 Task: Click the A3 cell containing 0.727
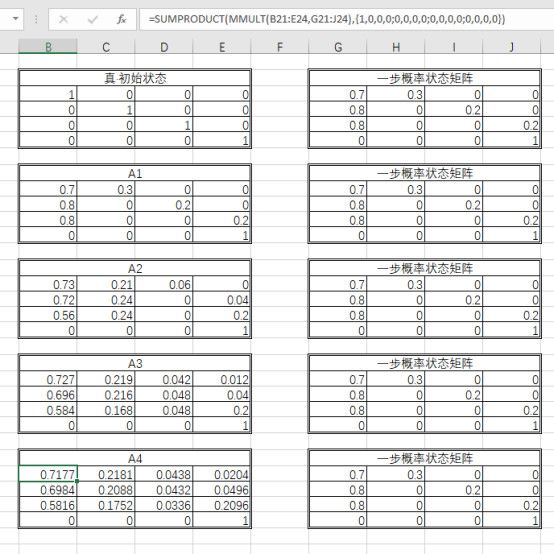pos(48,379)
